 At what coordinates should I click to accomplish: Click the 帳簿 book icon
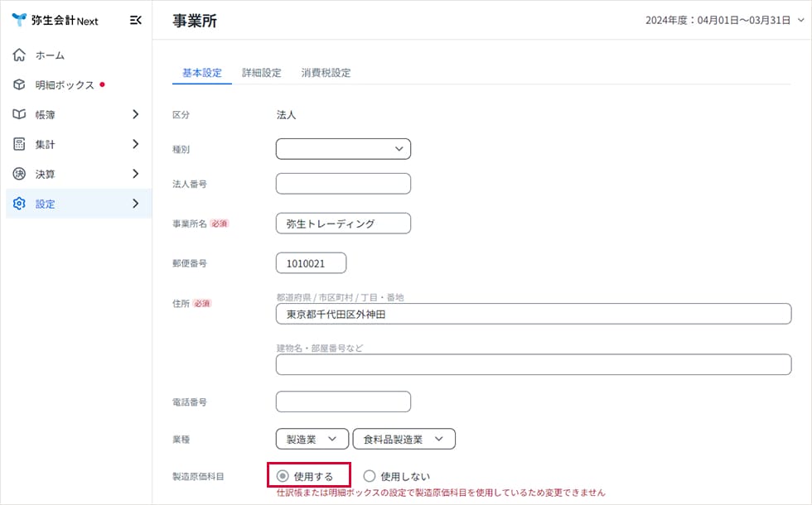20,115
